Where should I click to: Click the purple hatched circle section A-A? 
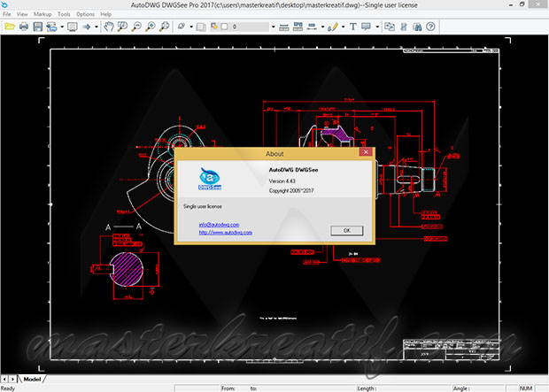pyautogui.click(x=127, y=269)
